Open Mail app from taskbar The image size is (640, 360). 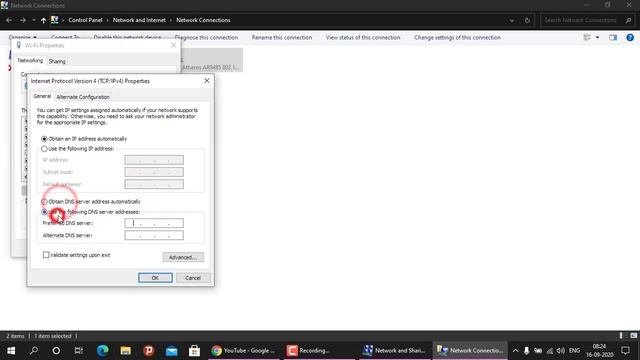[171, 351]
